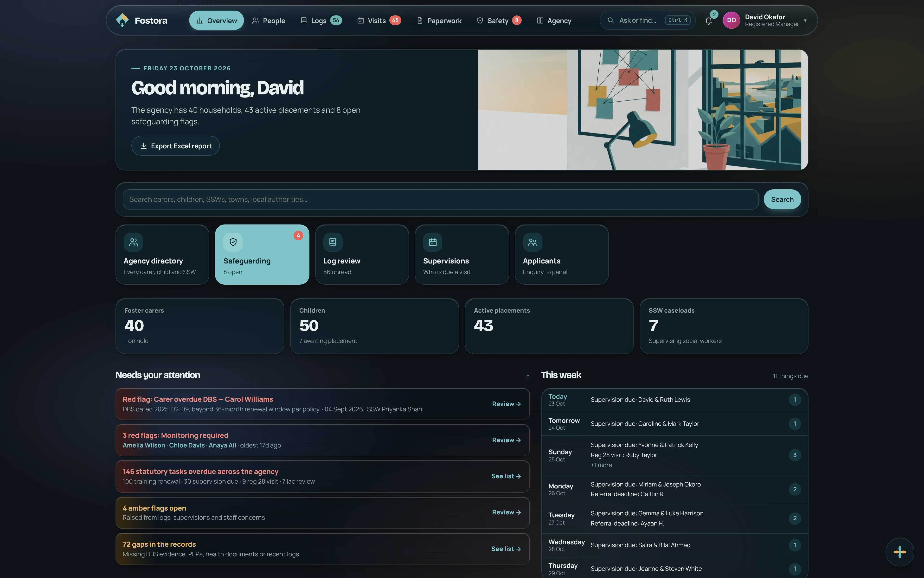Focus the carers and children search field

coord(440,199)
